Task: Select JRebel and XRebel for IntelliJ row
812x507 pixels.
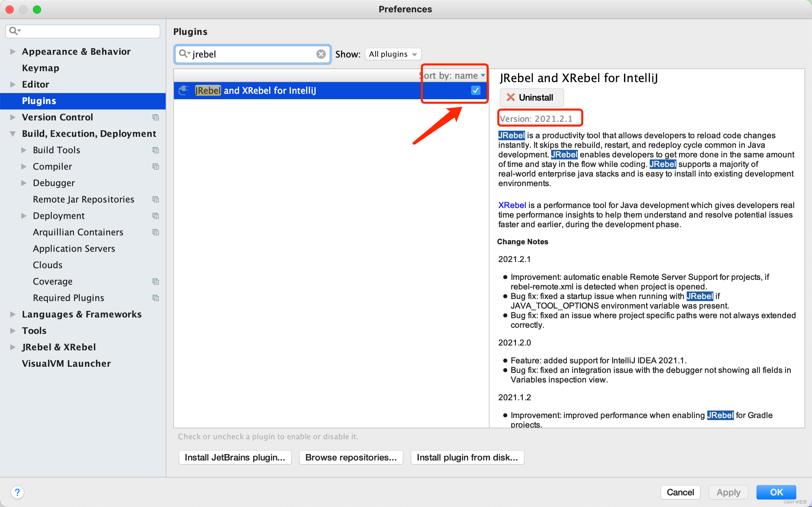Action: click(331, 91)
